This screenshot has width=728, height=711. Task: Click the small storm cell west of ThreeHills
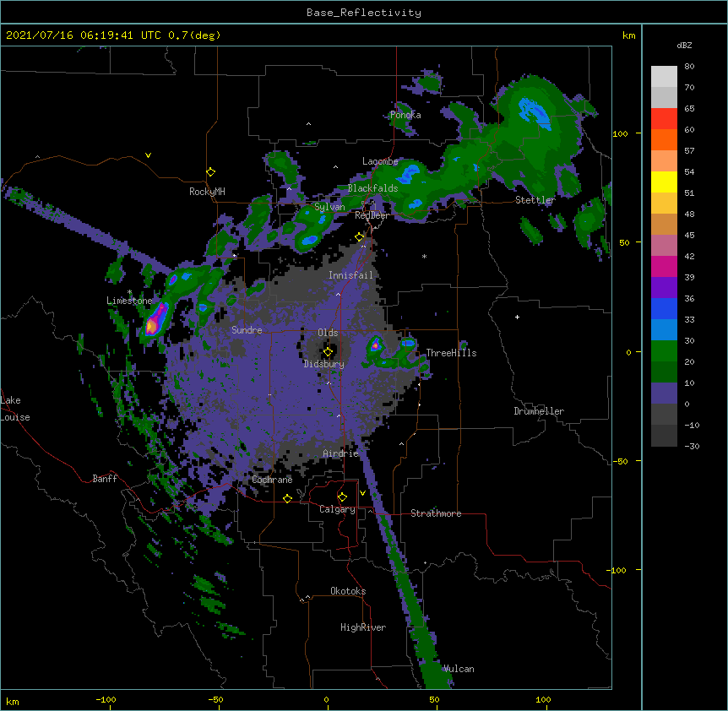tap(375, 345)
